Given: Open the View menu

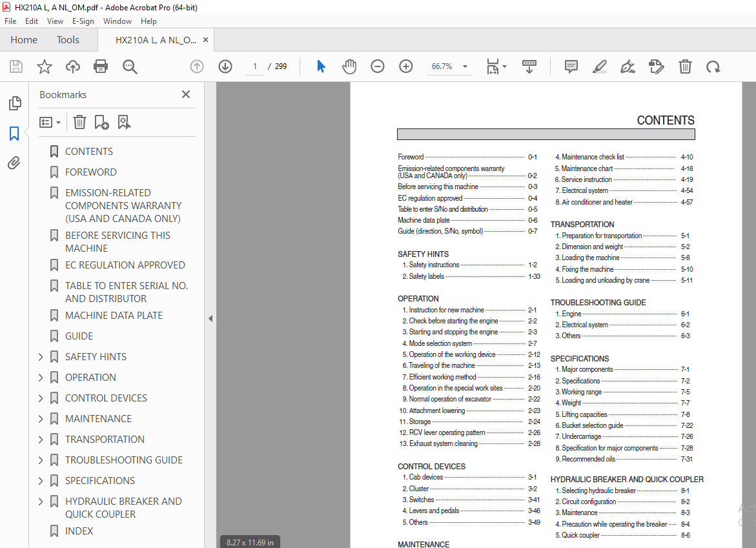Looking at the screenshot, I should pos(55,21).
